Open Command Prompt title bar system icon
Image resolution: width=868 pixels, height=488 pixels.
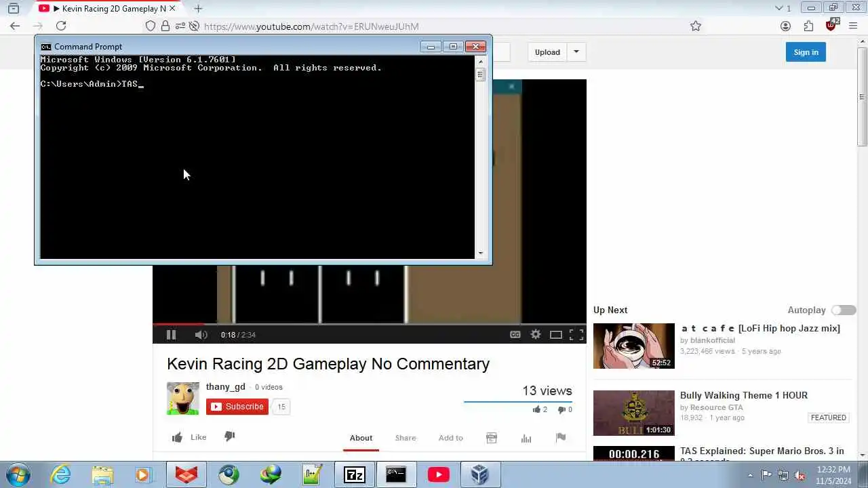coord(46,46)
